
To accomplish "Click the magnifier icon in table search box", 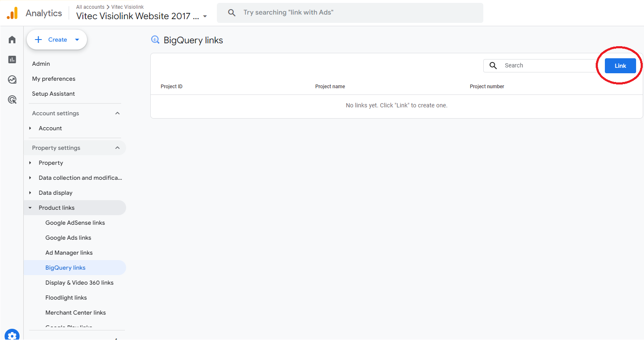I will (493, 65).
